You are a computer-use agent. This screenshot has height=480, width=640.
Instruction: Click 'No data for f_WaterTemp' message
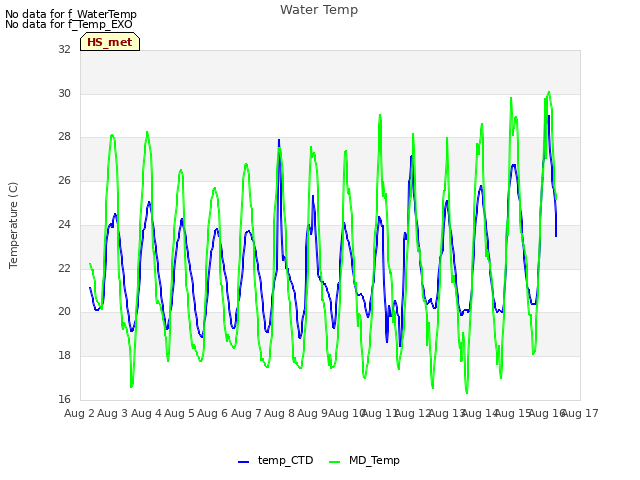[71, 14]
